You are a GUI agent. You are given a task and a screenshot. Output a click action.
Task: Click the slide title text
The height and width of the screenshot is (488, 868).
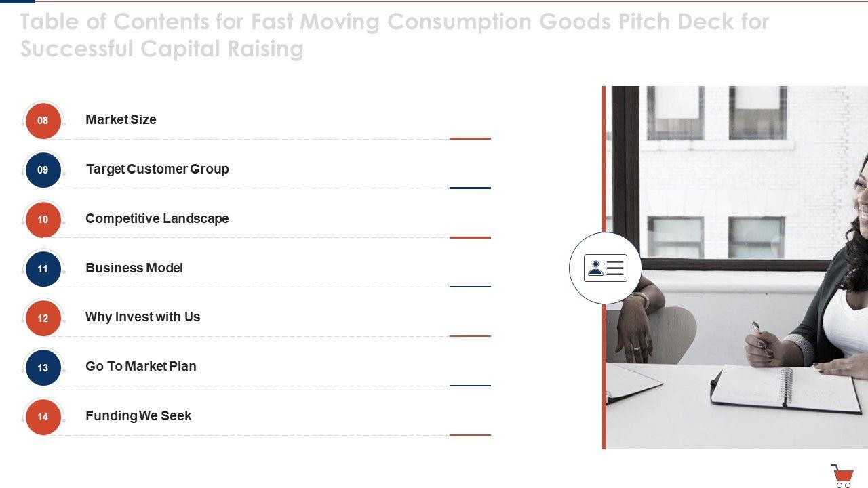[x=393, y=35]
